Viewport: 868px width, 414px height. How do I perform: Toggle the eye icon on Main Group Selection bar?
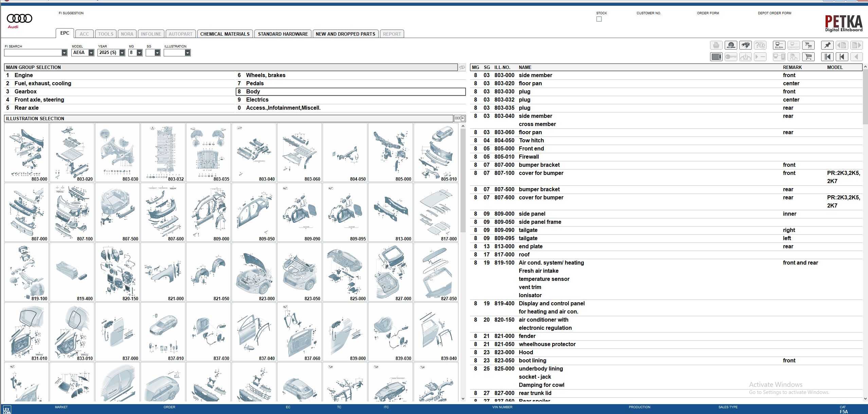click(x=462, y=67)
